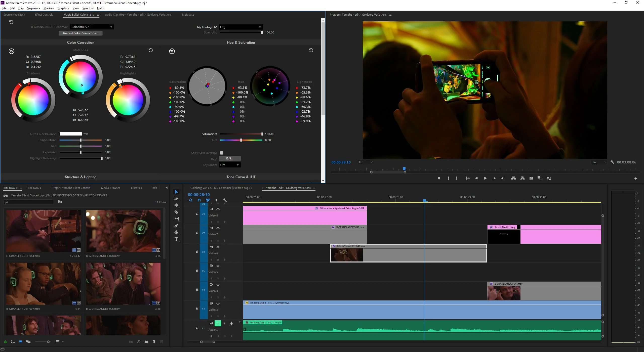Switch to the Effect Controls tab

tap(44, 15)
